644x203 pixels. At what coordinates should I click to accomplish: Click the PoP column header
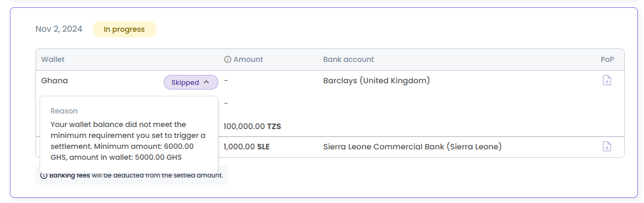click(608, 59)
